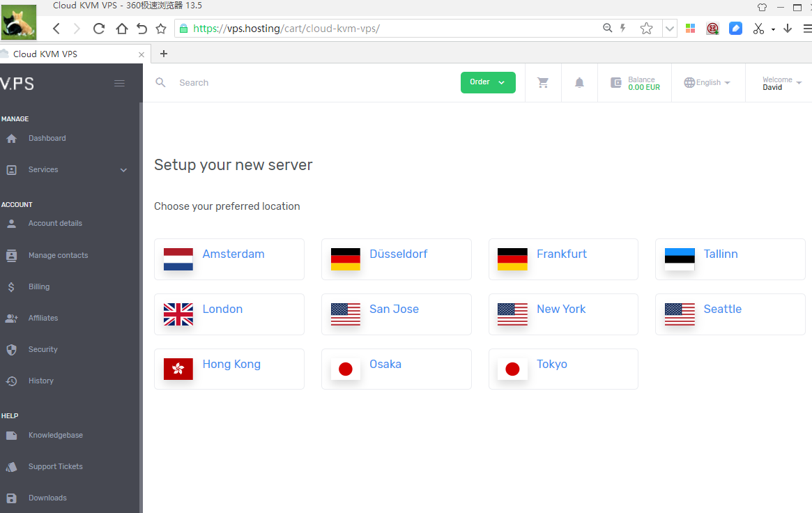Image resolution: width=812 pixels, height=513 pixels.
Task: Choose Hong Kong location card
Action: 229,369
